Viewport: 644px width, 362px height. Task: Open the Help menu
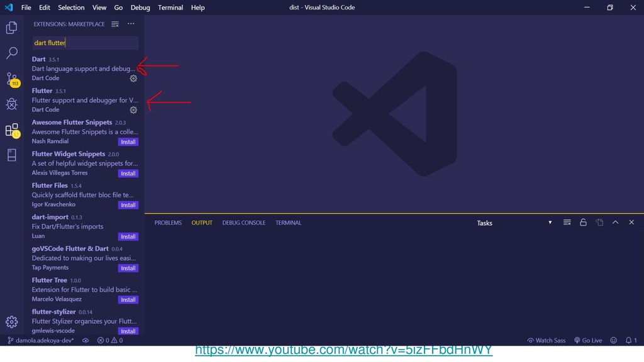(197, 8)
